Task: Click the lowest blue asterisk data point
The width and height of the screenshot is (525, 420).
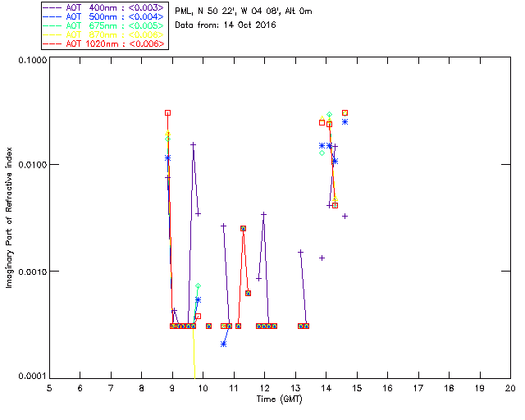Action: (x=224, y=344)
